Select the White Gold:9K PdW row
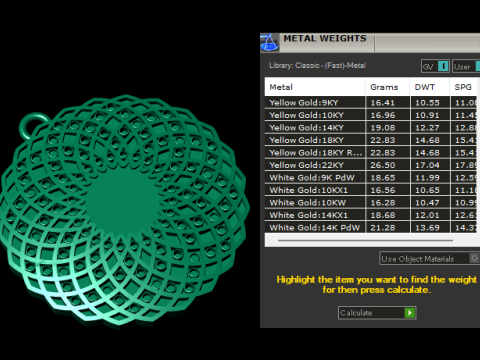The height and width of the screenshot is (360, 480). (x=371, y=177)
